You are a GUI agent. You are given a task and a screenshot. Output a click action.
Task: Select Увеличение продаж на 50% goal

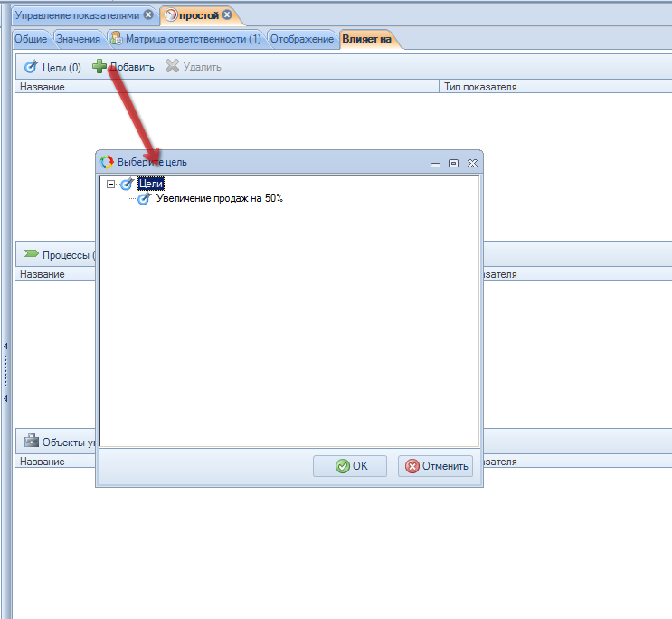[219, 198]
